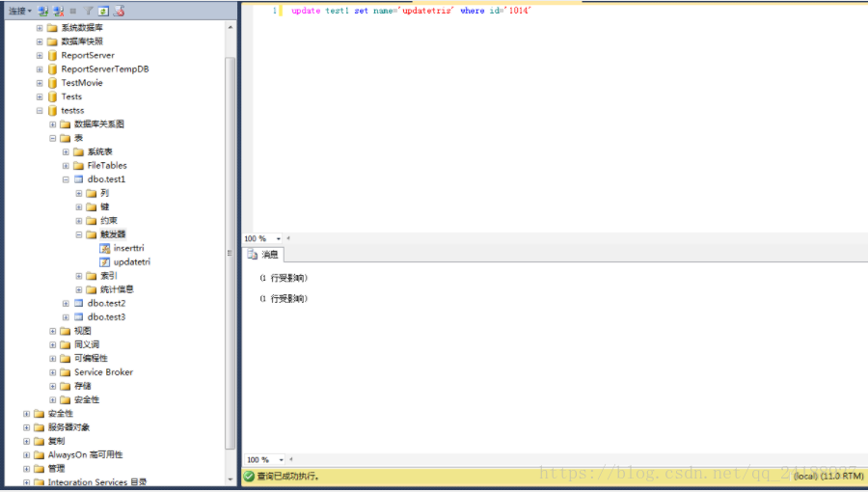Select the inserttri trigger icon
Image resolution: width=868 pixels, height=492 pixels.
(x=104, y=249)
